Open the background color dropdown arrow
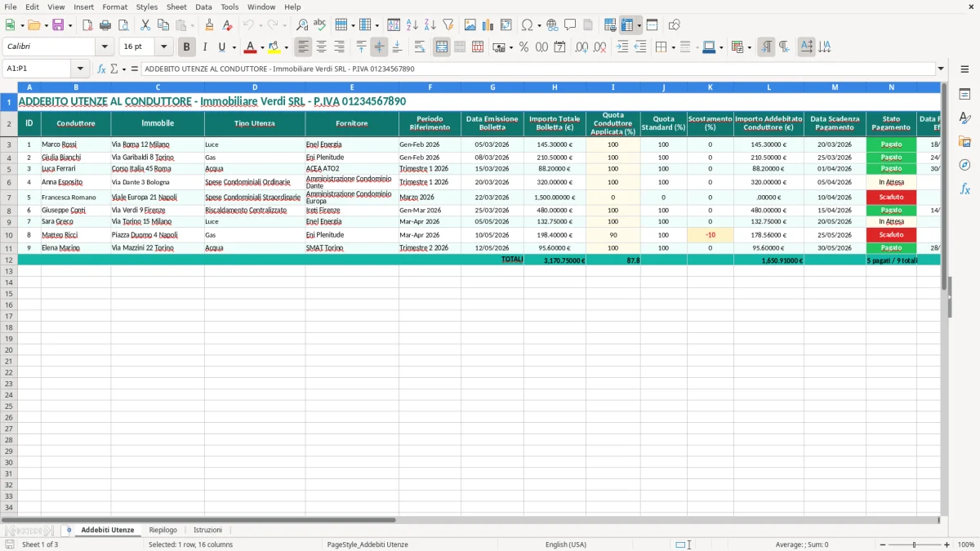980x551 pixels. coord(286,47)
